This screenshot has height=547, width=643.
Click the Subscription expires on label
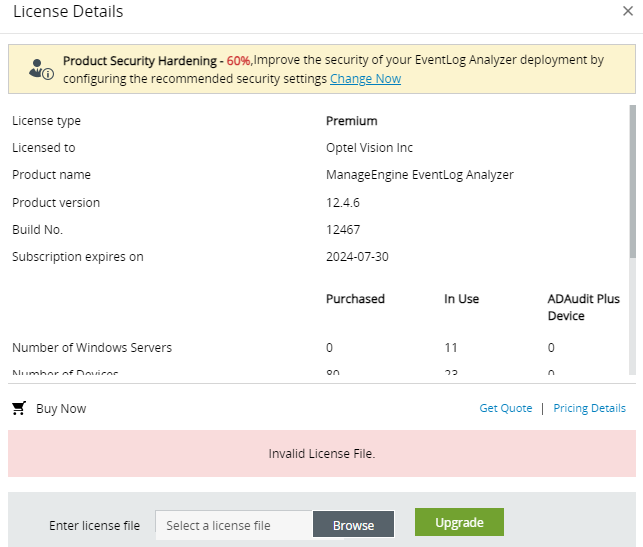[78, 257]
